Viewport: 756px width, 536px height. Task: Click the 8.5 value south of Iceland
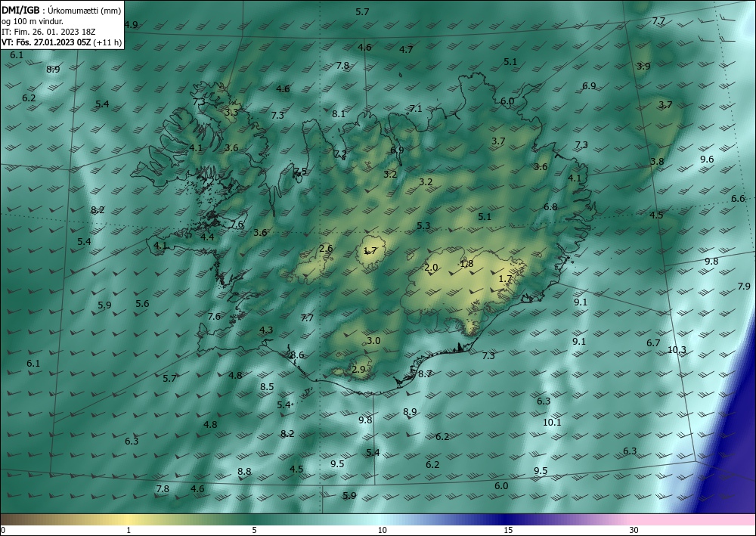[267, 386]
